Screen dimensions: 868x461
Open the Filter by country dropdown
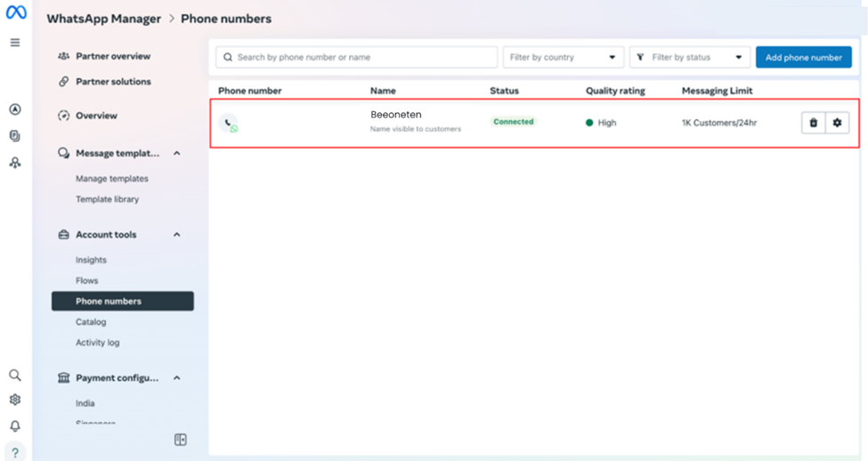[x=563, y=57]
